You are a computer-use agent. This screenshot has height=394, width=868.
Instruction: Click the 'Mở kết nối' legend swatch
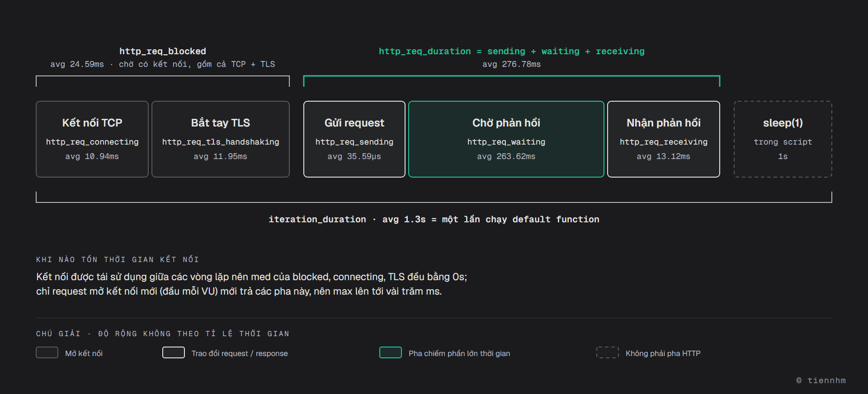[47, 352]
